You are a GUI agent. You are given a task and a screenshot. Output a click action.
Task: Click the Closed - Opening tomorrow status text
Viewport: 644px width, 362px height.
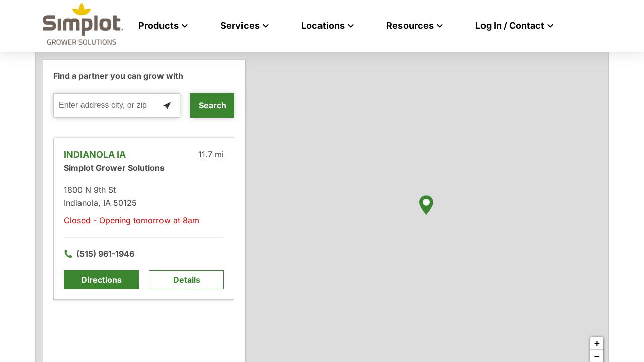[x=131, y=220]
